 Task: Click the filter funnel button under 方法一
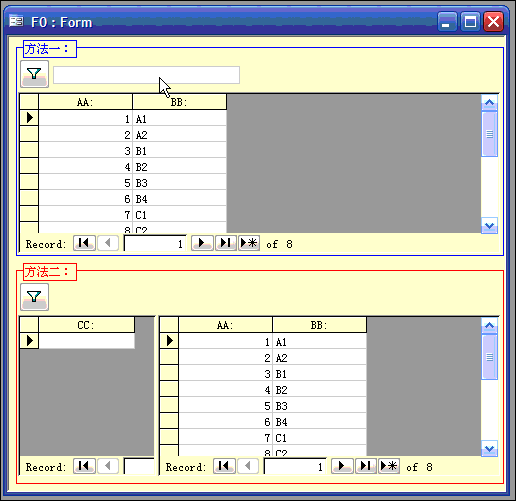[x=34, y=74]
